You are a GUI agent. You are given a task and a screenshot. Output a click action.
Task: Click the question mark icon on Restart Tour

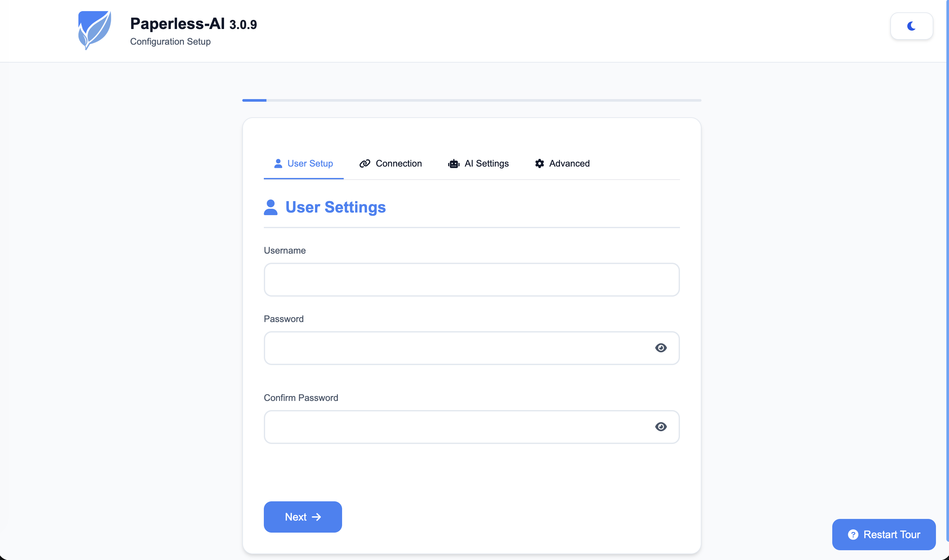tap(854, 534)
